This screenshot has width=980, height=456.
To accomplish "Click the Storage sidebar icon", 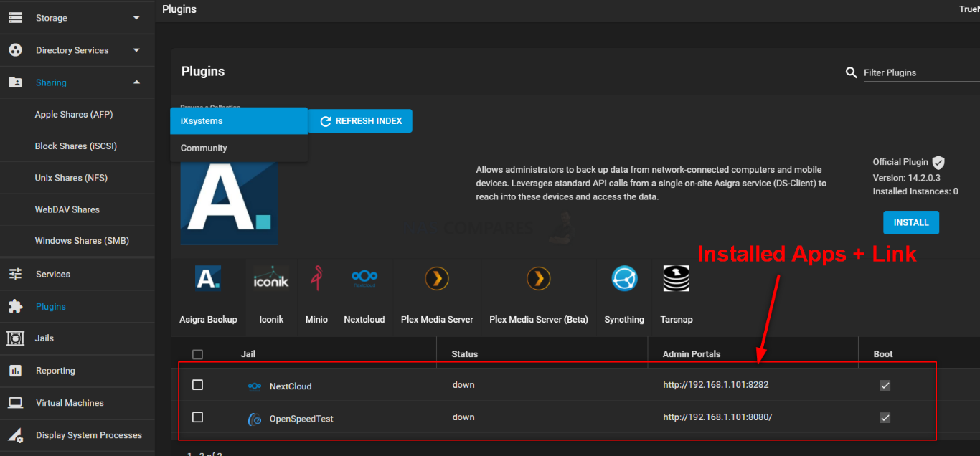I will tap(15, 18).
